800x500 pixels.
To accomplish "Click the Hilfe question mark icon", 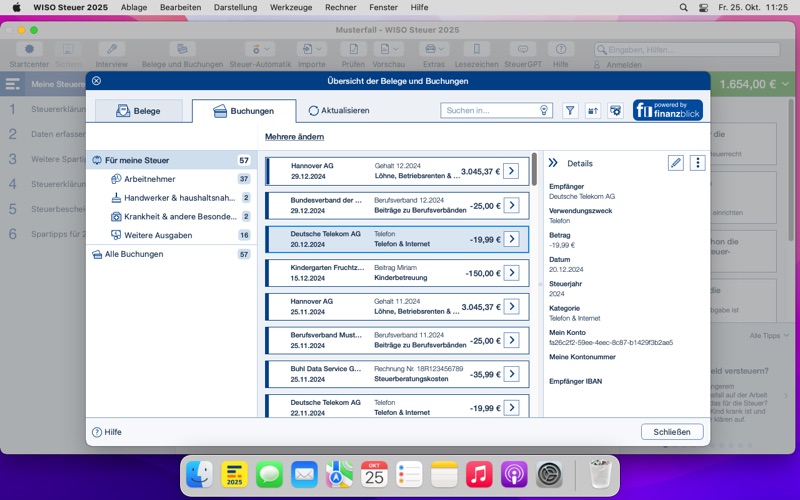I will coord(97,432).
